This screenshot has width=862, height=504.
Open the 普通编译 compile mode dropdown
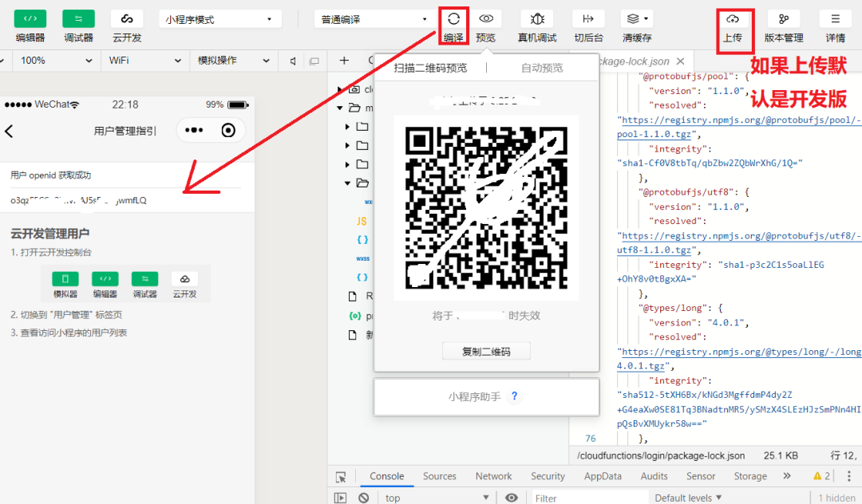pyautogui.click(x=375, y=19)
